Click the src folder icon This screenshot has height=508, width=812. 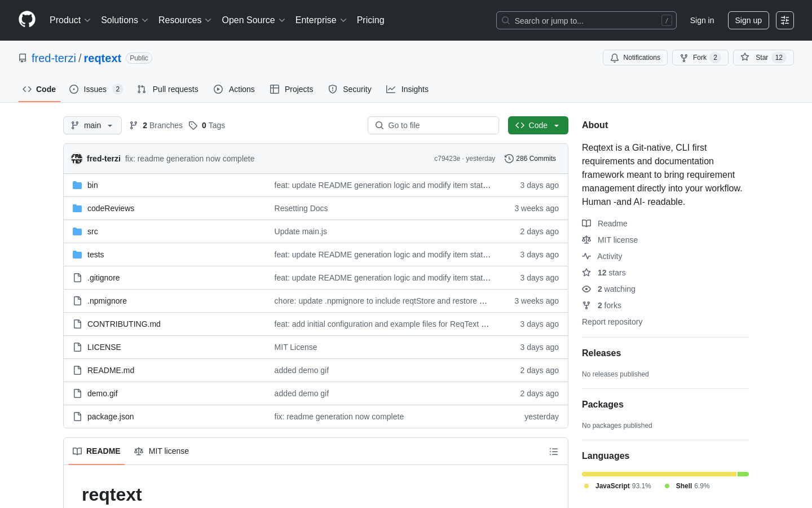click(x=77, y=231)
